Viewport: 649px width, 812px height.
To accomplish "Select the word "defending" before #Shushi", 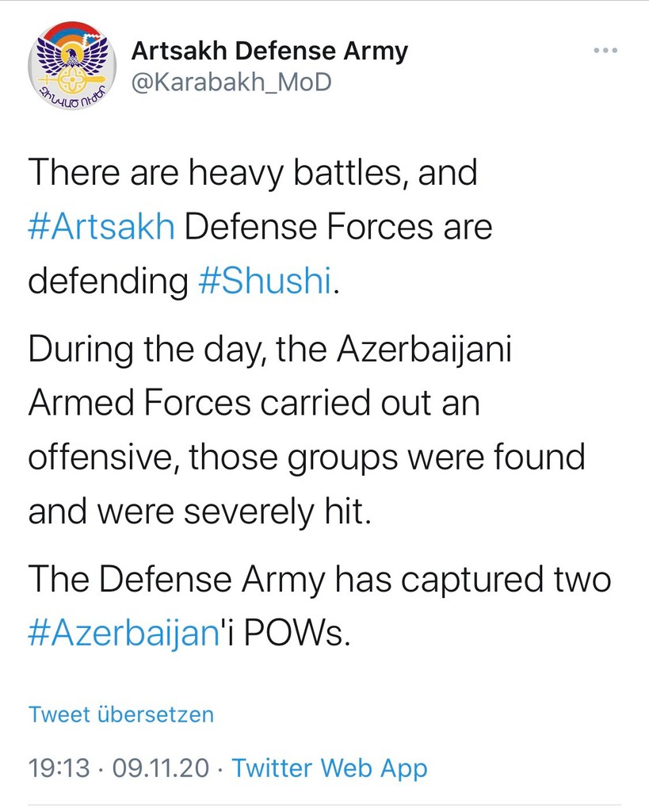I will pyautogui.click(x=107, y=282).
